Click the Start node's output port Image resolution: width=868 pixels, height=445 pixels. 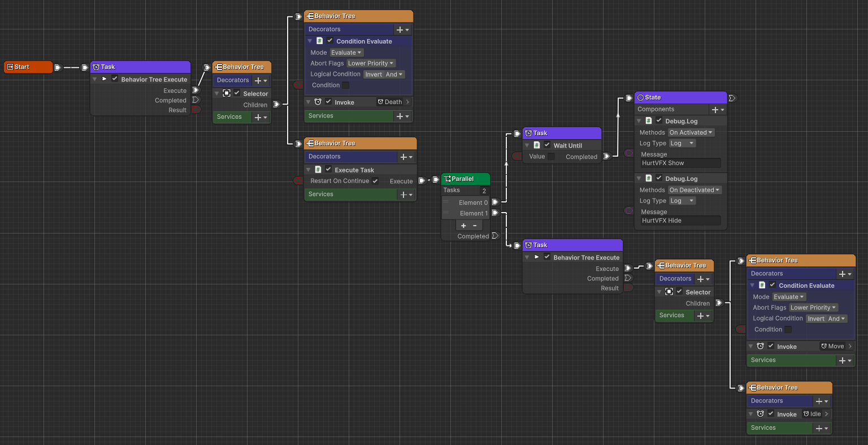pos(57,67)
